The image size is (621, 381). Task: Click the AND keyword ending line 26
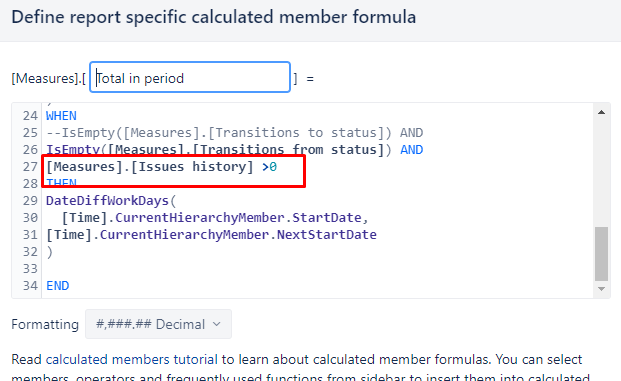pyautogui.click(x=411, y=150)
